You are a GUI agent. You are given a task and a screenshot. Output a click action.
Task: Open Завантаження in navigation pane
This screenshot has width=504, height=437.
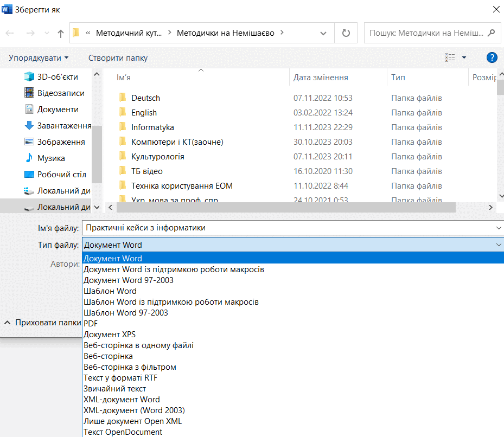tap(58, 126)
